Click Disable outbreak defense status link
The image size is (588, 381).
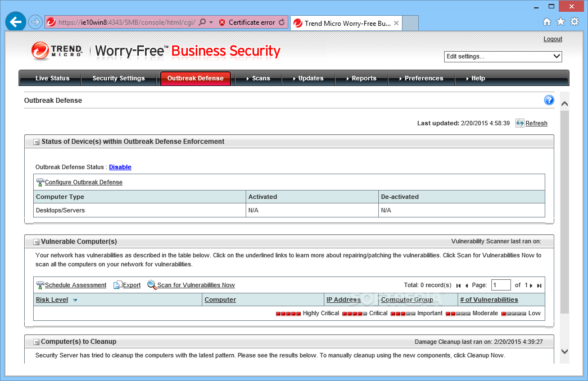click(120, 167)
